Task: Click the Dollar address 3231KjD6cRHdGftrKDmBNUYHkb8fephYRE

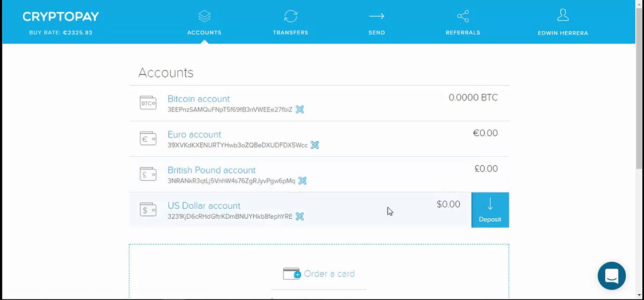Action: (230, 217)
